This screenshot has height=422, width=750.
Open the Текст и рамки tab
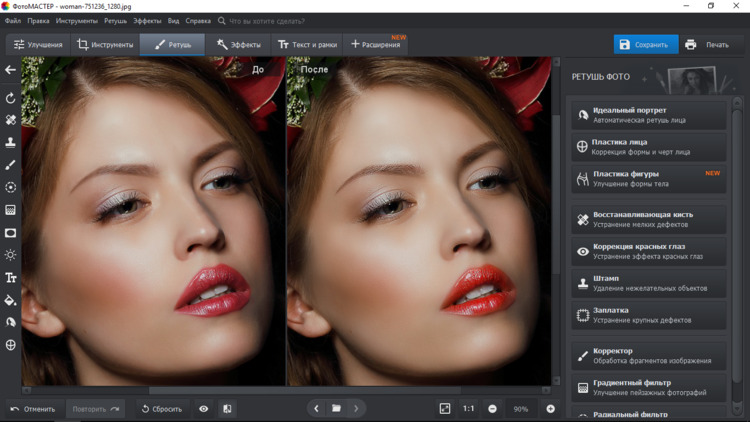click(x=307, y=45)
